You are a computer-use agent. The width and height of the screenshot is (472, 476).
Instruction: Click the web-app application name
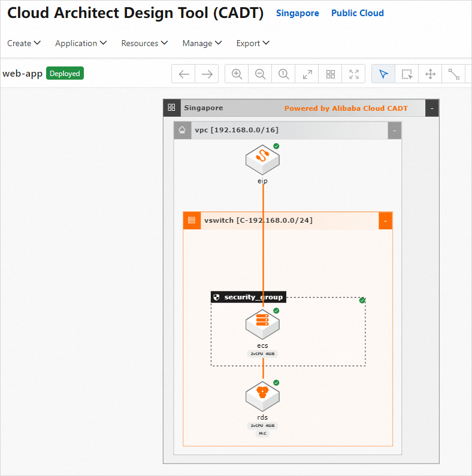click(x=23, y=74)
